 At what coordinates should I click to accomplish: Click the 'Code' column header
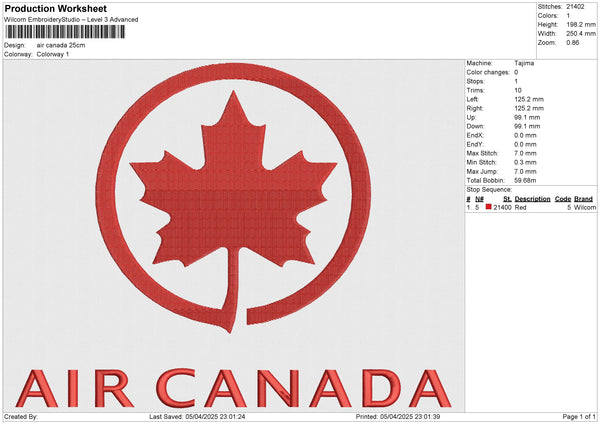[562, 199]
